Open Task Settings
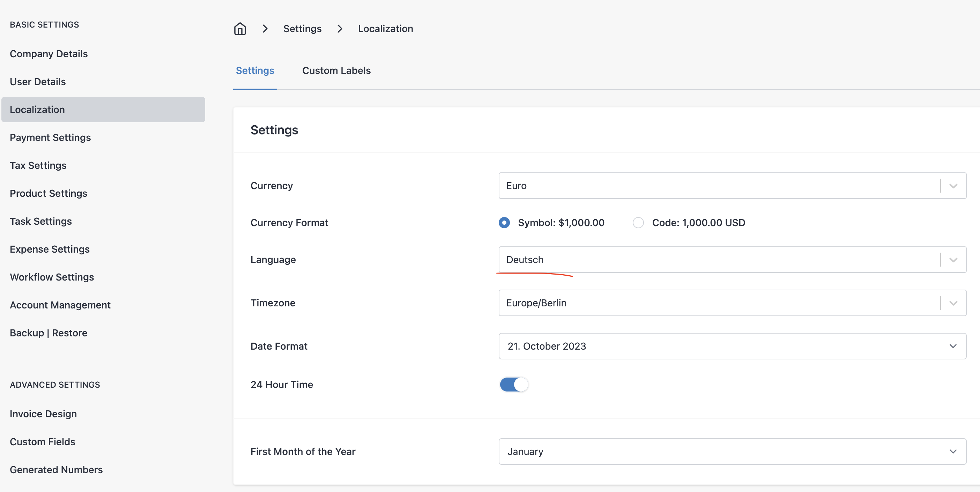The image size is (980, 492). coord(41,221)
